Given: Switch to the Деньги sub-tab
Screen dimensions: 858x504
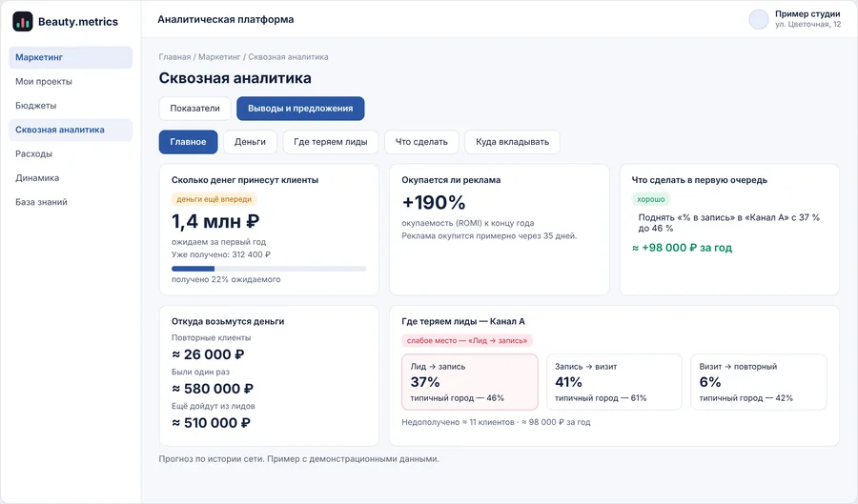Looking at the screenshot, I should (250, 142).
